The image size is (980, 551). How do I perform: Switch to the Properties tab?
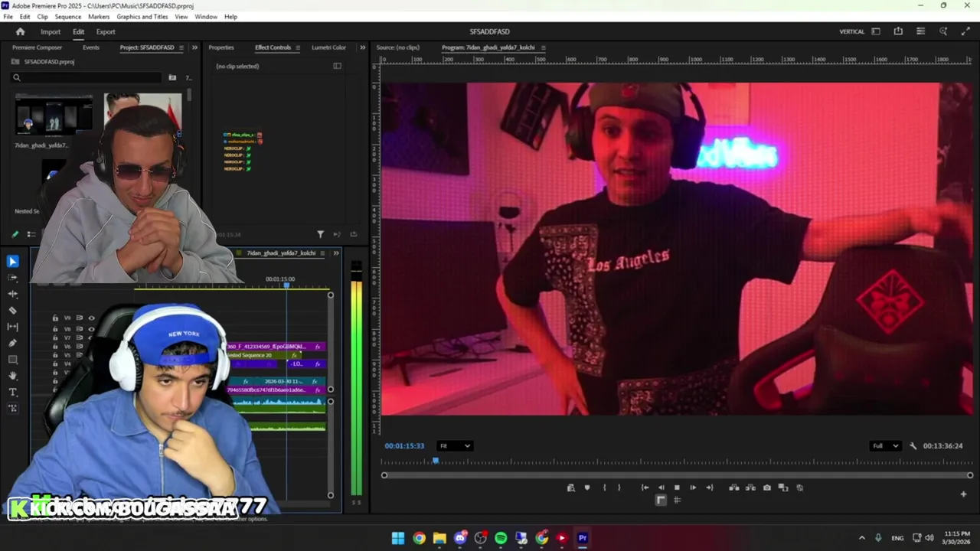221,47
